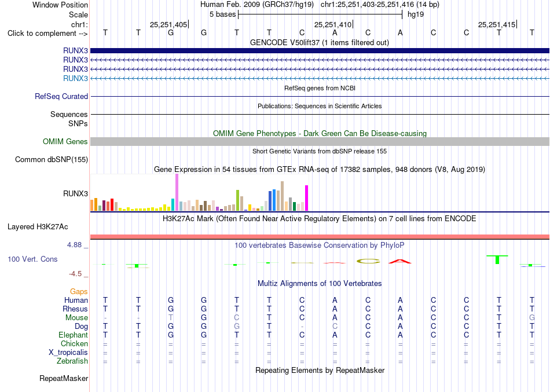Click the RefSeq Curated track label
Viewport: 550px width, 392px height.
point(61,96)
